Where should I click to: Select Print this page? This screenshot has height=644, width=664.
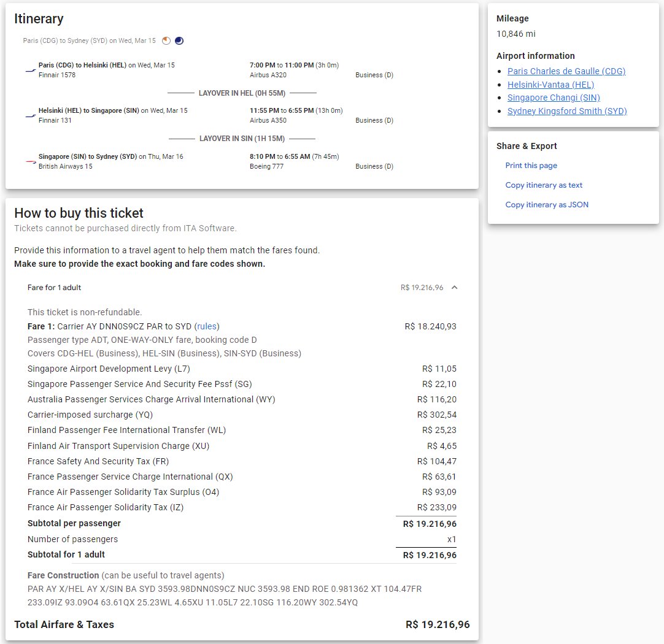click(531, 166)
